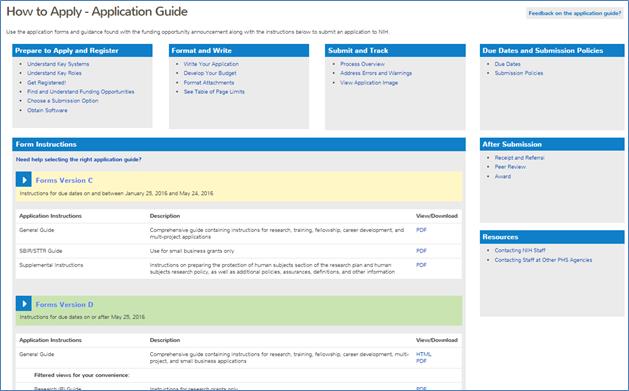Click Due Dates and Submission Policies header
This screenshot has width=629, height=391.
[552, 51]
